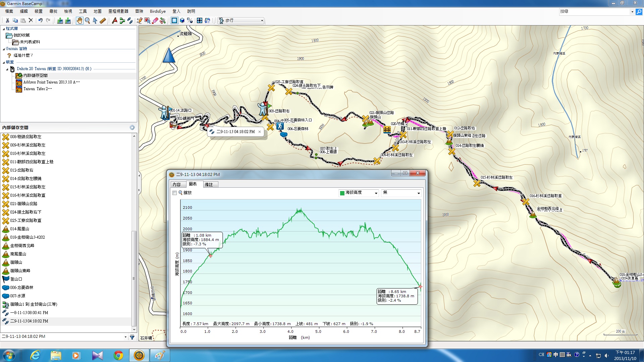Select the Move point tool

[x=147, y=20]
